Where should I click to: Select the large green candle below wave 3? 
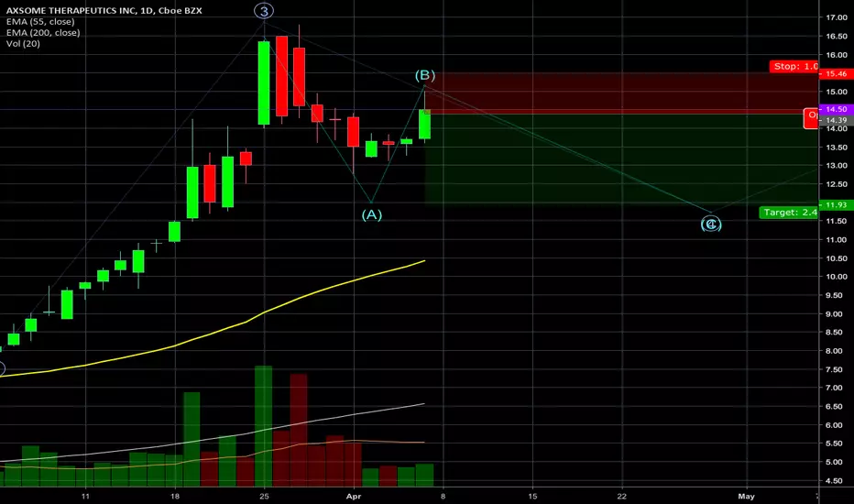point(264,82)
